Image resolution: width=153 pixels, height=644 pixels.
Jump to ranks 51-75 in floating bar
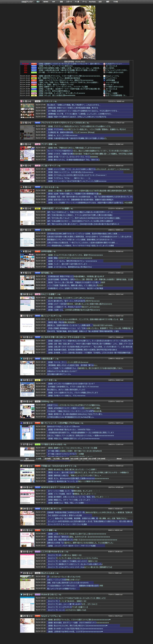(x=56, y=459)
